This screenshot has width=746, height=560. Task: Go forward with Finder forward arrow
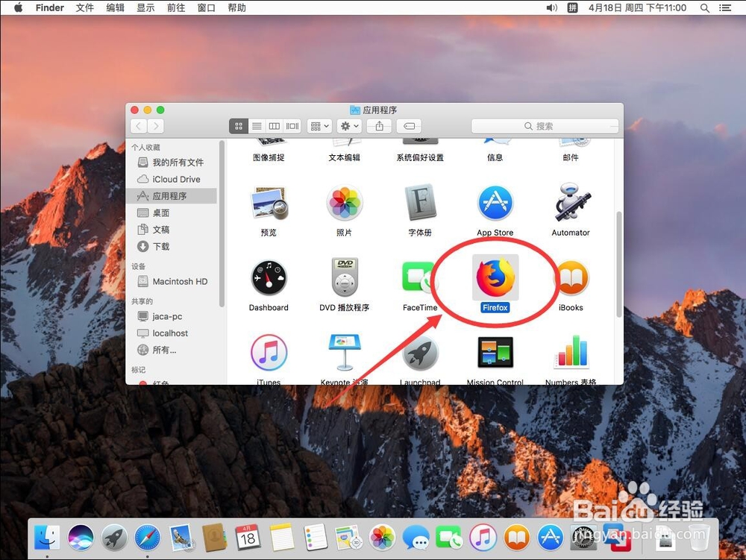tap(156, 126)
